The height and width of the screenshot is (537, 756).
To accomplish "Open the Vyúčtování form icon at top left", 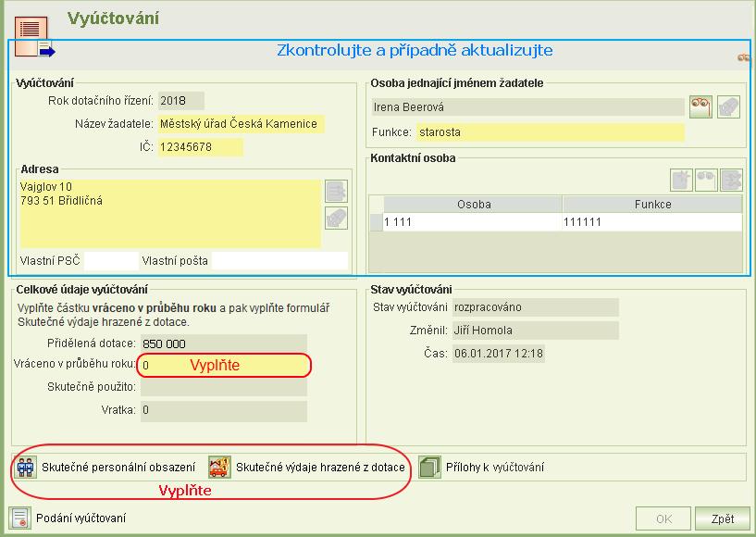I will [x=33, y=37].
